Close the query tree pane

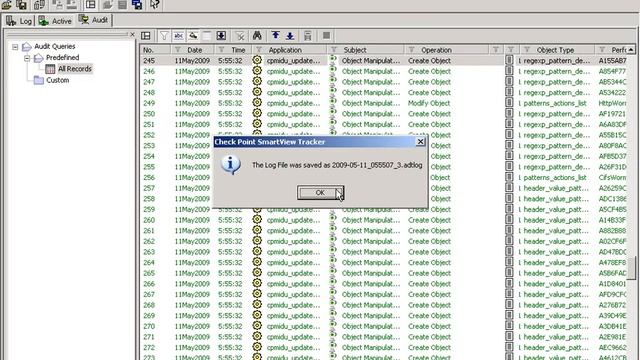click(132, 35)
